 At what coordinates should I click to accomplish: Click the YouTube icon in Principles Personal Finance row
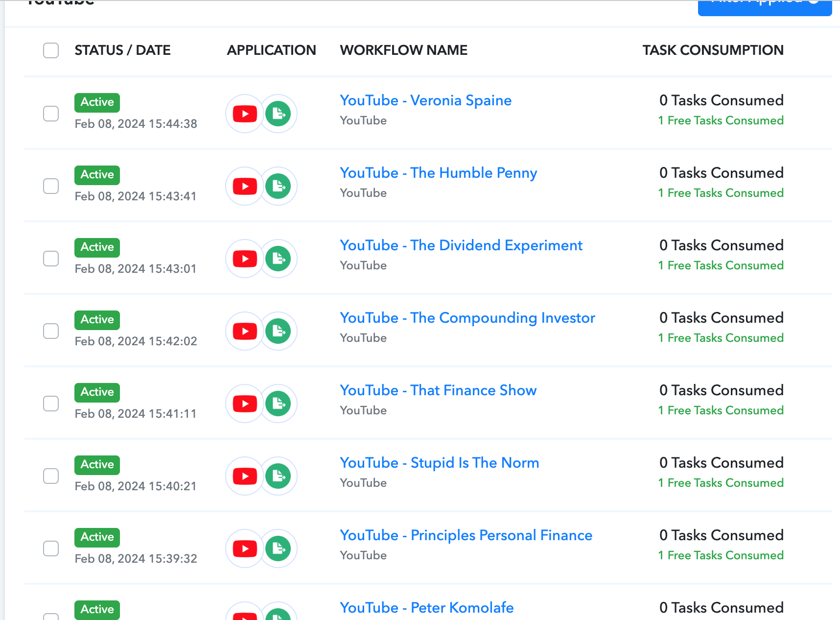[245, 548]
